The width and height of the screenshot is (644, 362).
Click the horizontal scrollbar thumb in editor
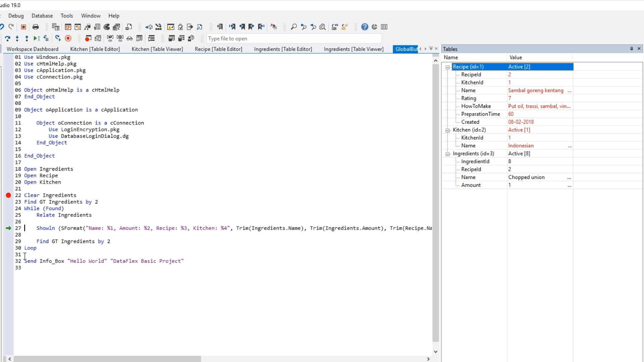coord(107,359)
